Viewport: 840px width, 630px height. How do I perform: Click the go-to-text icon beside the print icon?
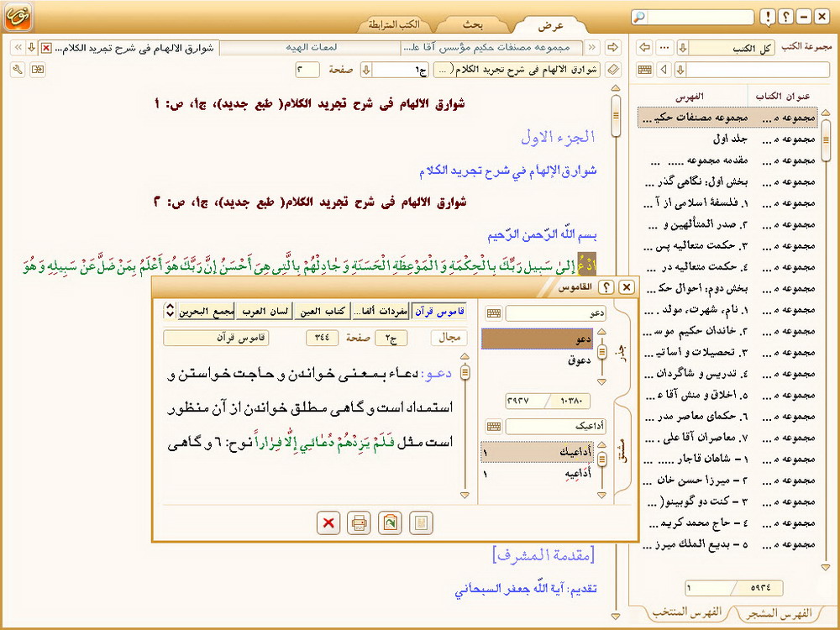pyautogui.click(x=390, y=523)
